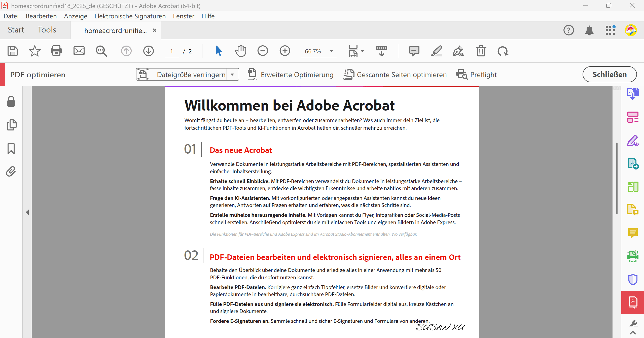Image resolution: width=644 pixels, height=338 pixels.
Task: Click Gescannte Seiten optimieren
Action: [x=395, y=75]
